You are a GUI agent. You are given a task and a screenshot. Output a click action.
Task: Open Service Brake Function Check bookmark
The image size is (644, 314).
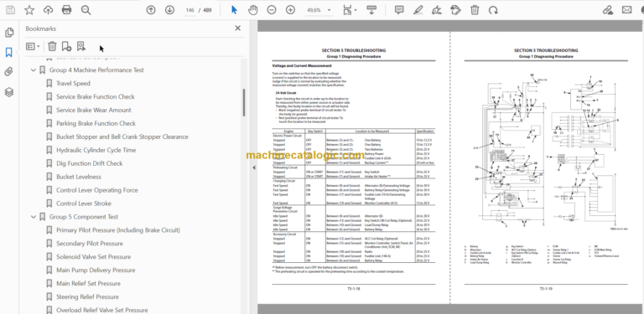click(x=96, y=97)
